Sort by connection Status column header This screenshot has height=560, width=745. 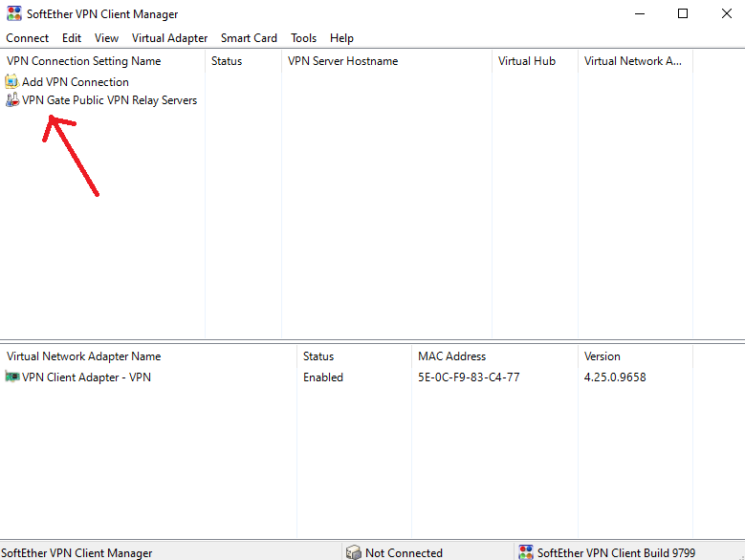[x=243, y=61]
